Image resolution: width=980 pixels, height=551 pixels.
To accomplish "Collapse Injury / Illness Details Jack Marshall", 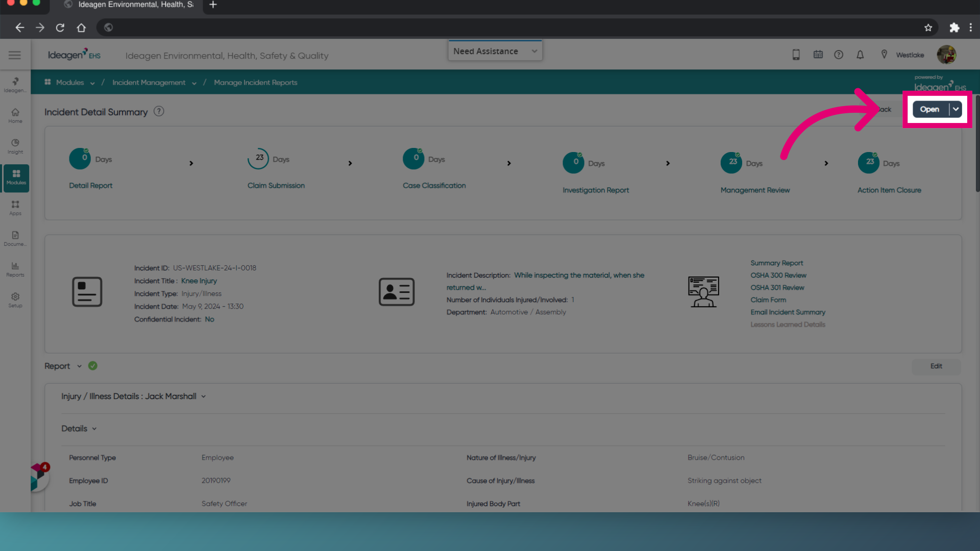I will pyautogui.click(x=203, y=396).
